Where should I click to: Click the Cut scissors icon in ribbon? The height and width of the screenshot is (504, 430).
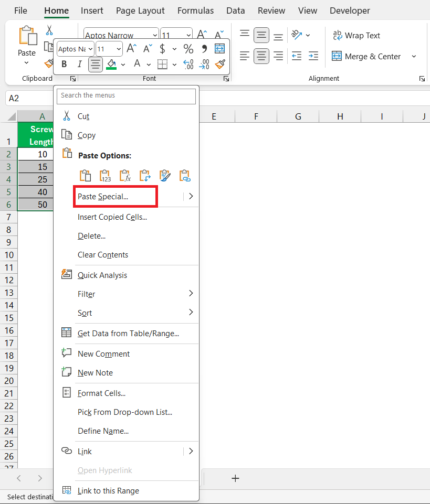[49, 30]
